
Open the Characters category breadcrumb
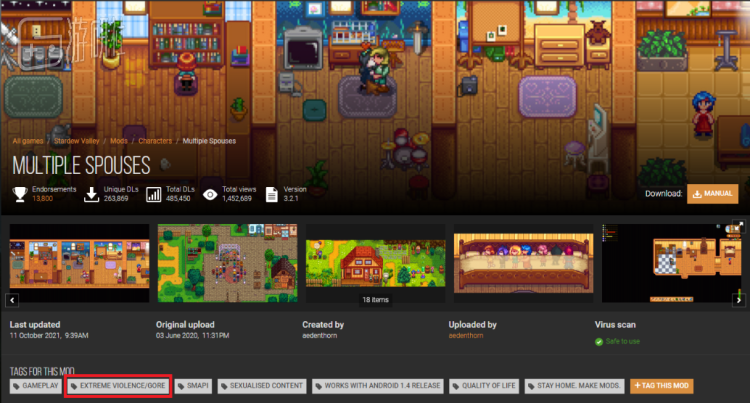point(155,141)
